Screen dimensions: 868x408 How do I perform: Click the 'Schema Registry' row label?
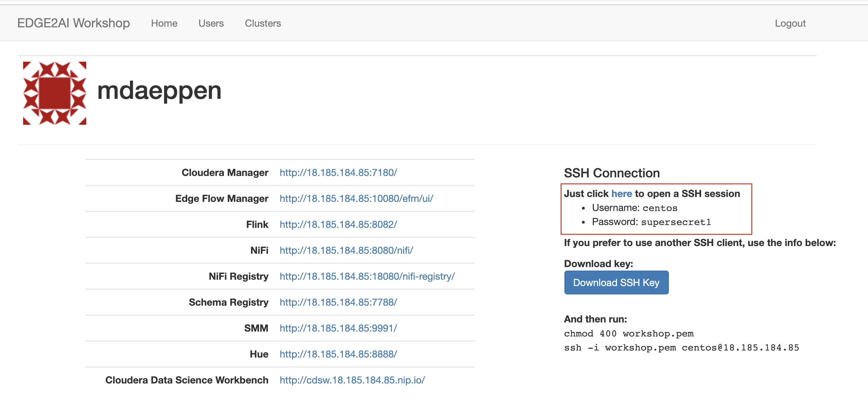229,302
